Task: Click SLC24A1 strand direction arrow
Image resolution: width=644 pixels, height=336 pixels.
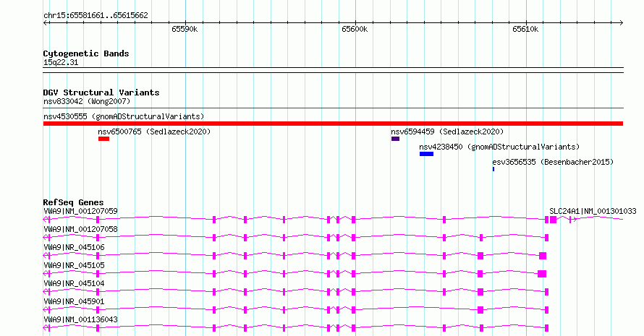Action: pyautogui.click(x=575, y=220)
